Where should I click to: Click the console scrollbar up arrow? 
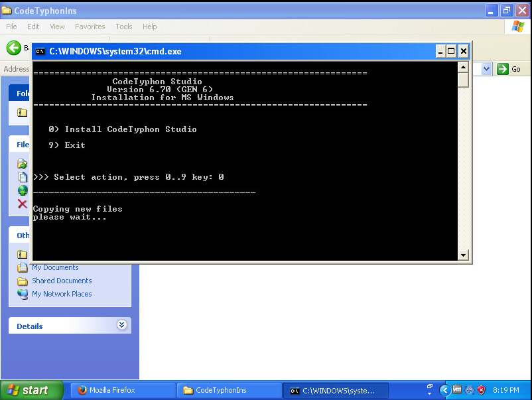[x=463, y=66]
